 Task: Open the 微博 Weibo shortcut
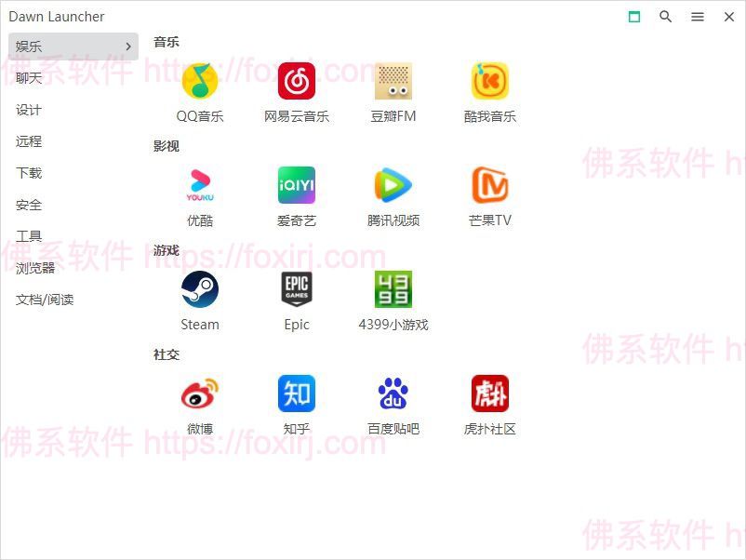(200, 394)
